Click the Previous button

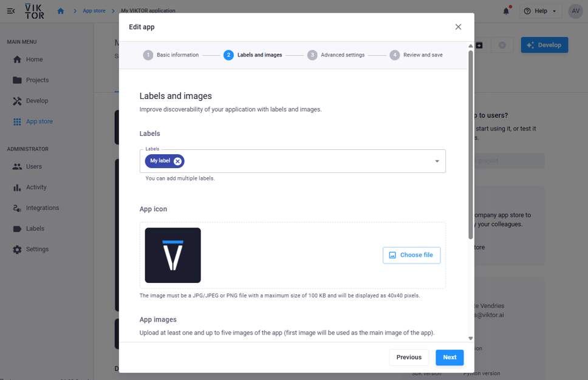click(x=409, y=358)
